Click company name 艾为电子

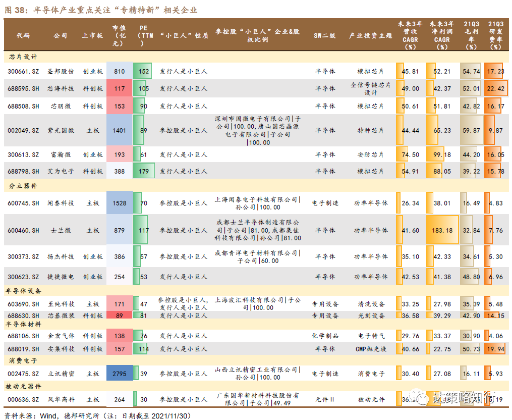click(x=61, y=171)
